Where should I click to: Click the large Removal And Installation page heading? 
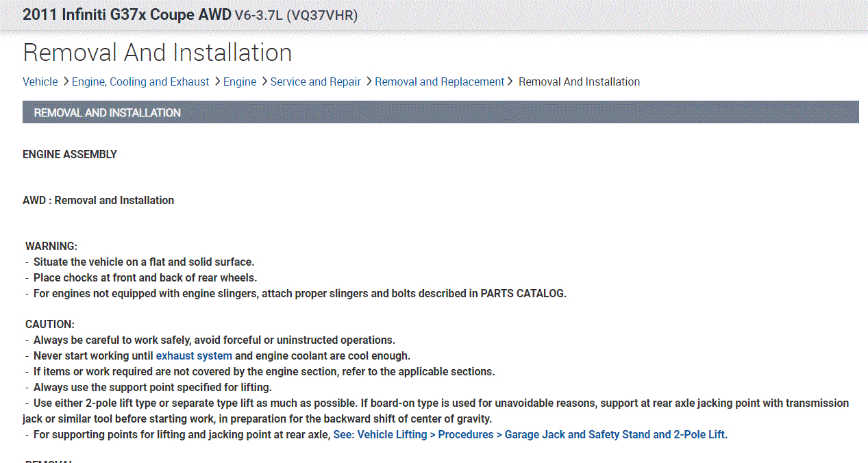click(158, 53)
